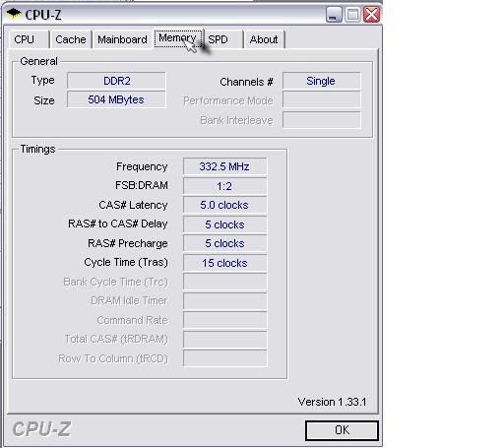
Task: Click the empty Command Rate field
Action: click(224, 320)
